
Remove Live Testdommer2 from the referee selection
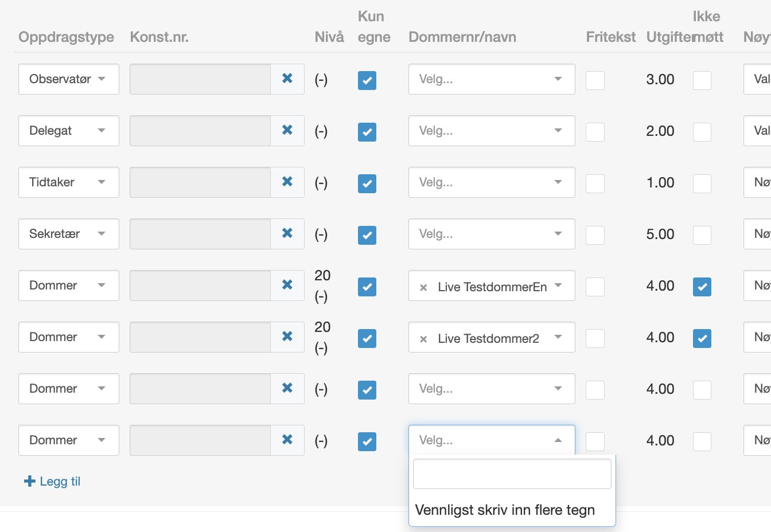point(423,339)
